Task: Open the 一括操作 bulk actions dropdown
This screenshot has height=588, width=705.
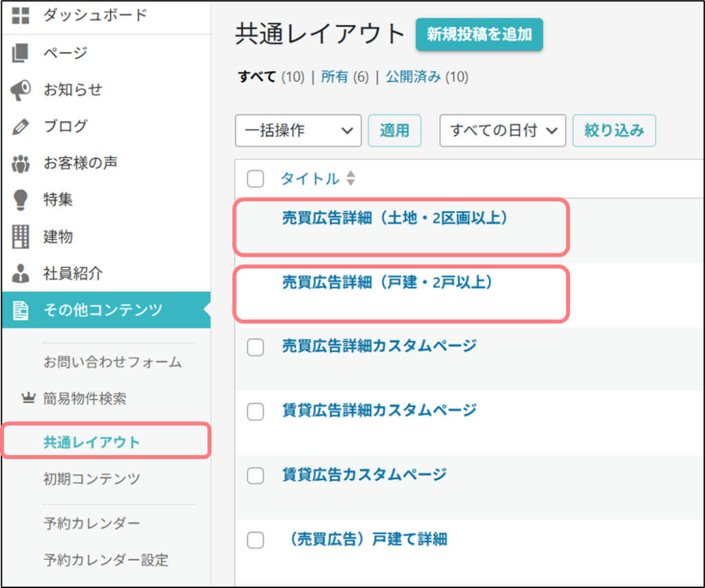Action: pyautogui.click(x=298, y=131)
